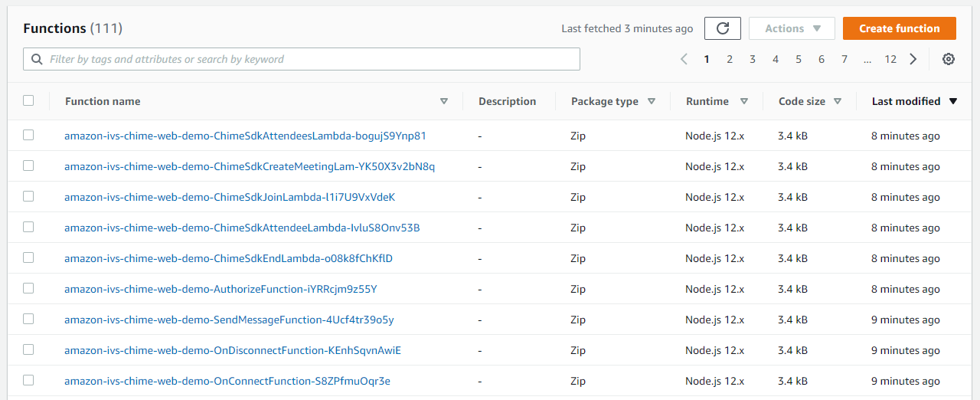
Task: Sort by Function name column arrow
Action: tap(444, 101)
